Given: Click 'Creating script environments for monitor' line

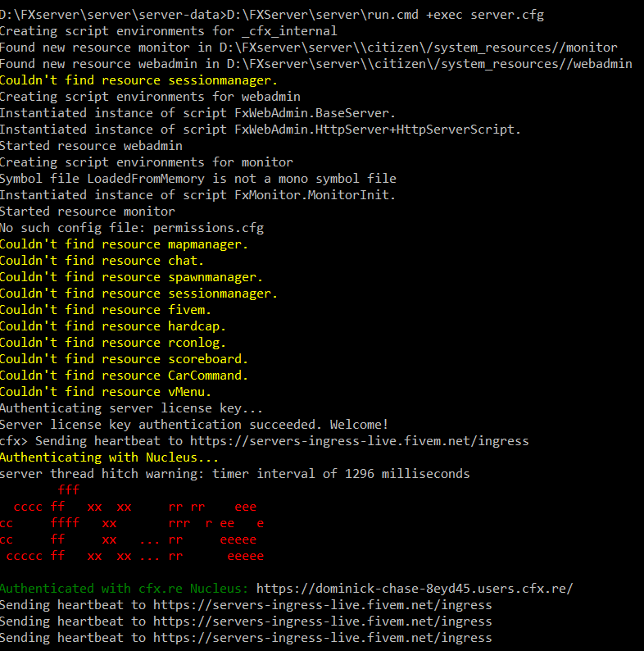Looking at the screenshot, I should click(x=147, y=162).
